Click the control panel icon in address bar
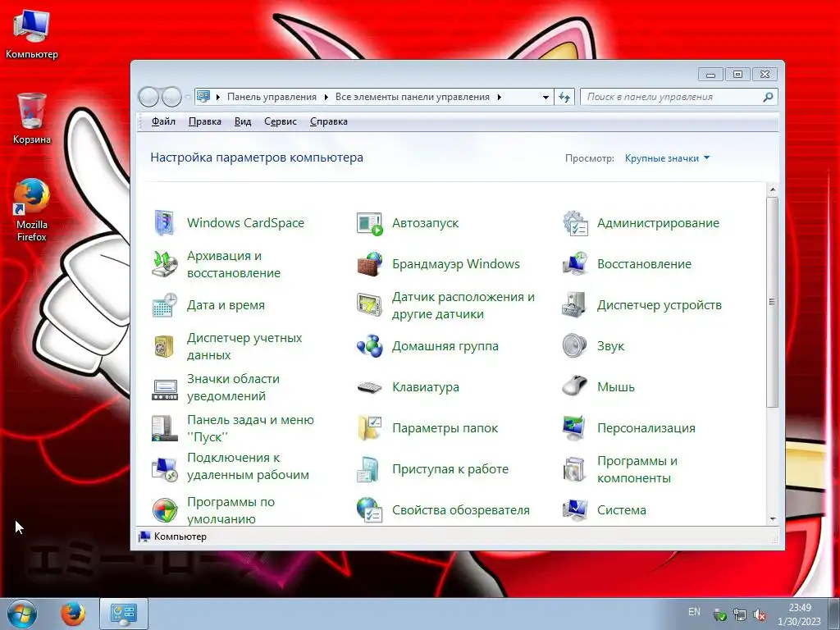The image size is (840, 630). click(203, 97)
